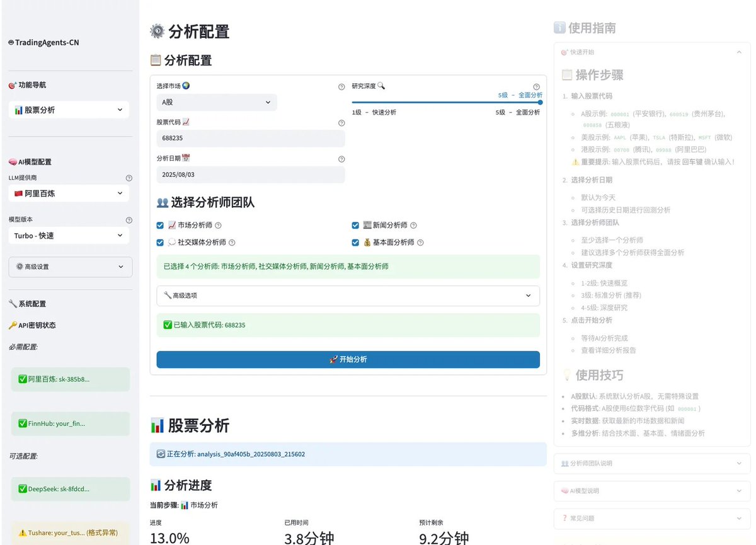Click the analysis_90af405b_20250803_215602 text
The width and height of the screenshot is (756, 545).
(x=251, y=454)
